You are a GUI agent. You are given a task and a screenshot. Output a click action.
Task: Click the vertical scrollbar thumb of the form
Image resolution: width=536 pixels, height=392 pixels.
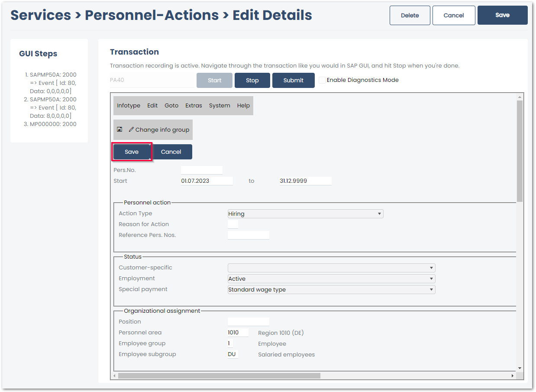click(x=520, y=151)
